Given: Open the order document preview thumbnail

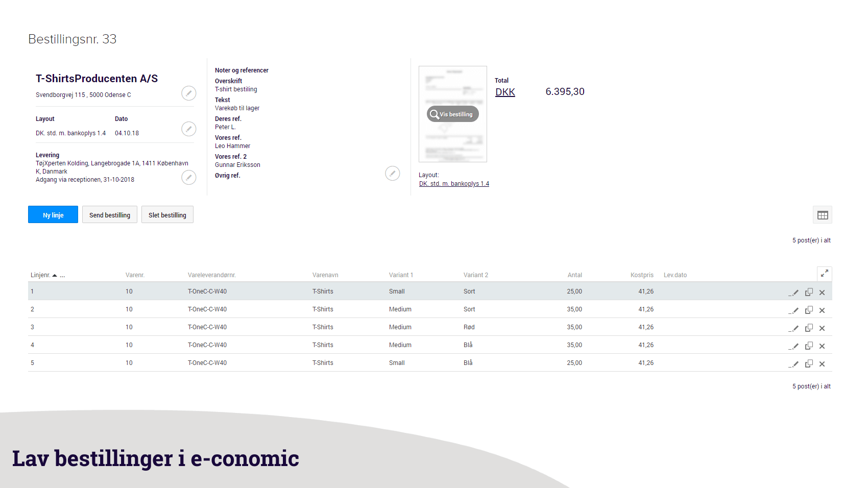Looking at the screenshot, I should (x=453, y=114).
